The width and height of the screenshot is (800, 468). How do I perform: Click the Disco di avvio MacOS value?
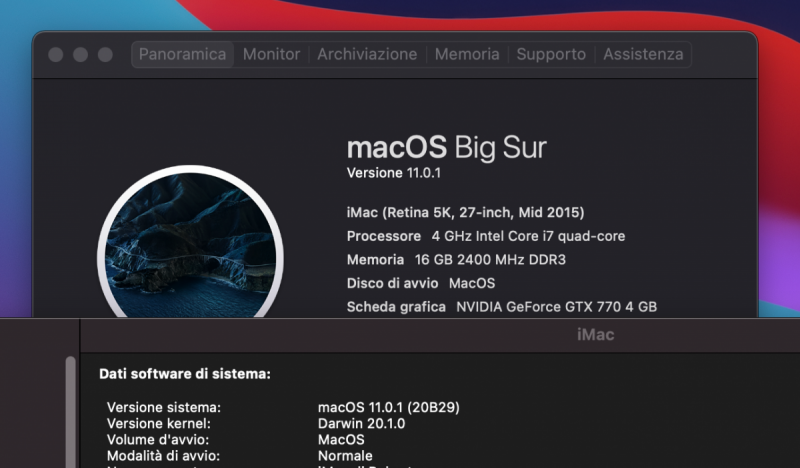[472, 283]
